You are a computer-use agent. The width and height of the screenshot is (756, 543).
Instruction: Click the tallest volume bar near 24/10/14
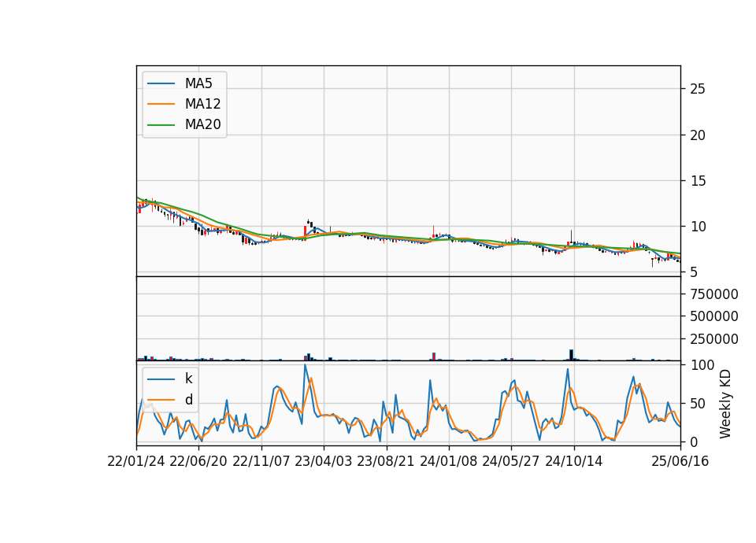(x=572, y=355)
